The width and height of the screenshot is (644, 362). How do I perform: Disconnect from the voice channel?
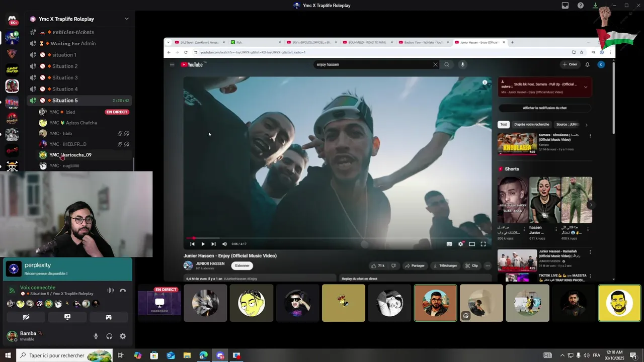[123, 290]
